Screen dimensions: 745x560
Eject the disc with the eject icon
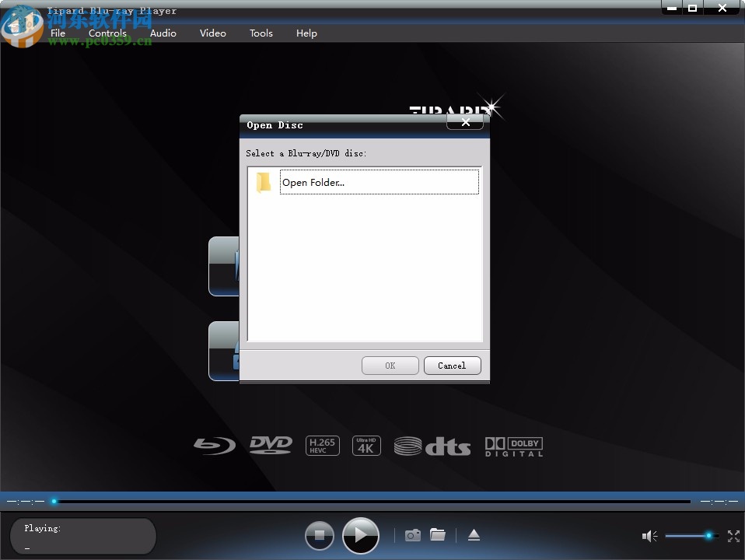(474, 535)
